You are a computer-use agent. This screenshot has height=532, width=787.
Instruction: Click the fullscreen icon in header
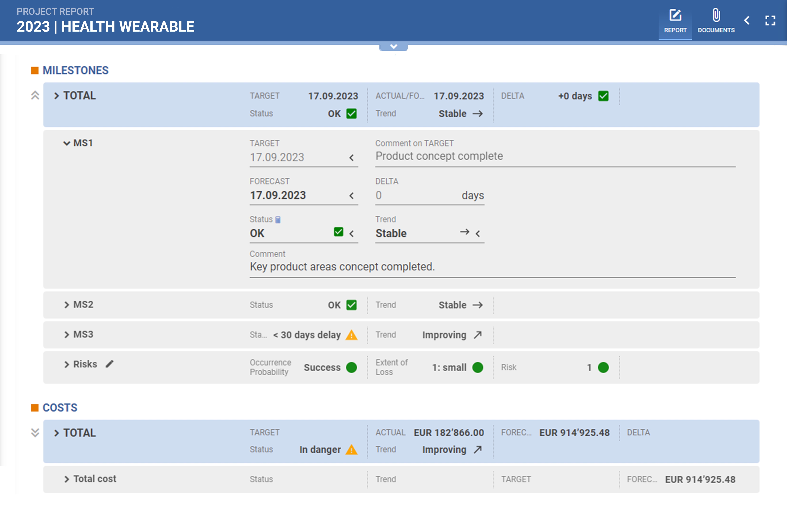point(770,21)
